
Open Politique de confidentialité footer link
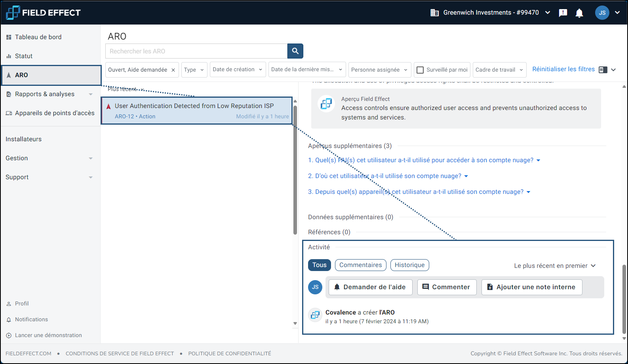[x=230, y=353]
